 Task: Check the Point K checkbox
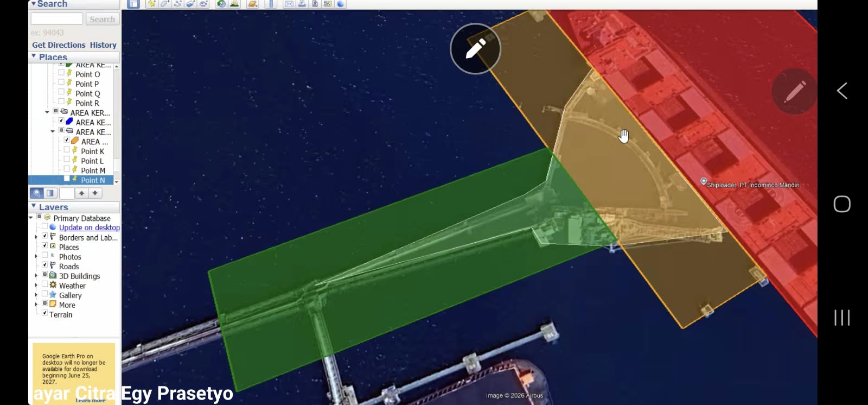(67, 150)
